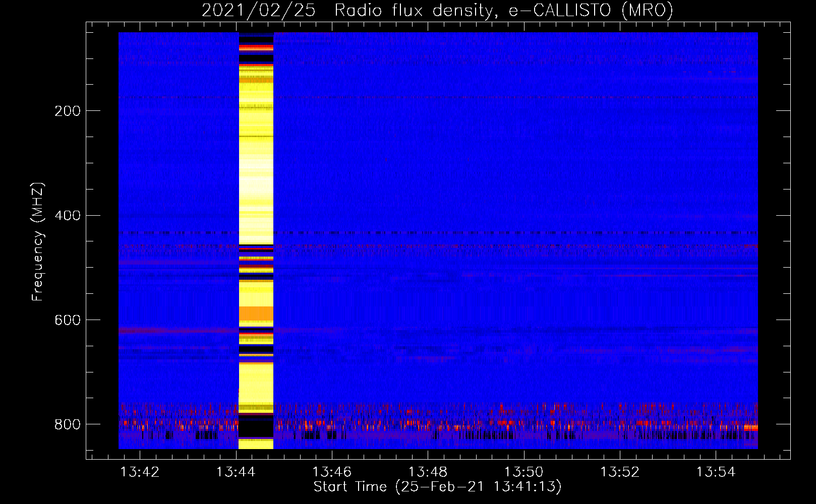Screen dimensions: 816x504
Task: Click the 600 frequency tick label
Action: coord(68,321)
